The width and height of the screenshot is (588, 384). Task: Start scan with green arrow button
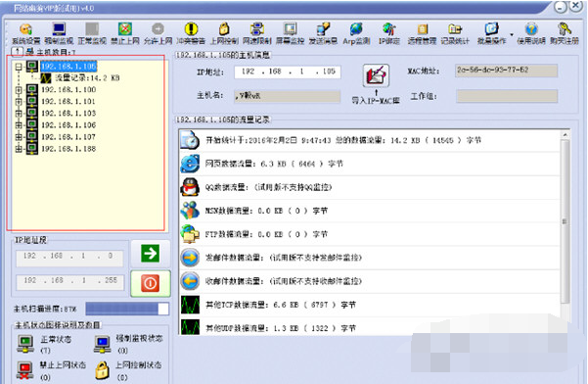pos(151,254)
